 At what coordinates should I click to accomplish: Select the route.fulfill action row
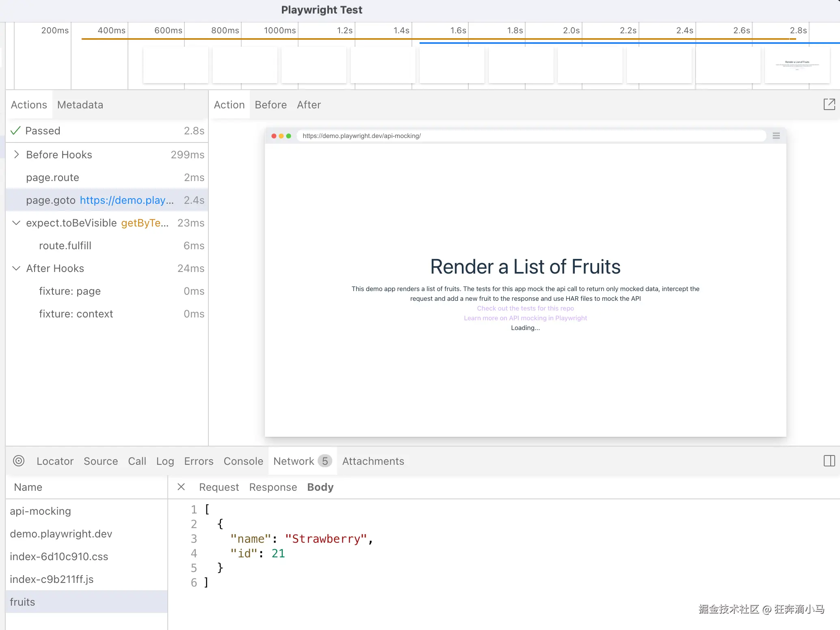[x=65, y=246]
